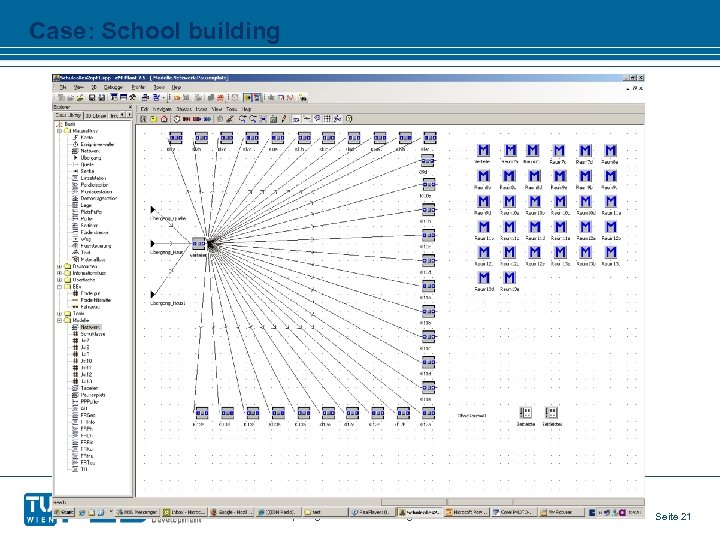The width and height of the screenshot is (720, 540).
Task: Click the circular reset simulation icon
Action: (177, 119)
